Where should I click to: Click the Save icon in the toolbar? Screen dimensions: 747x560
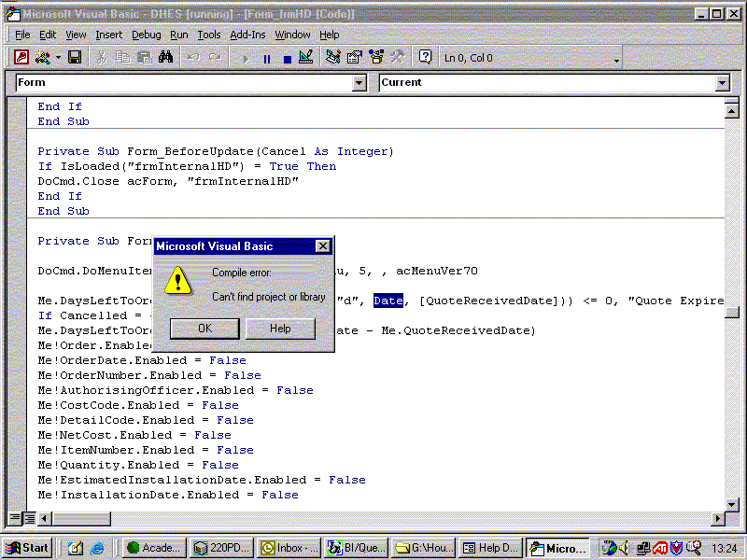[x=75, y=58]
